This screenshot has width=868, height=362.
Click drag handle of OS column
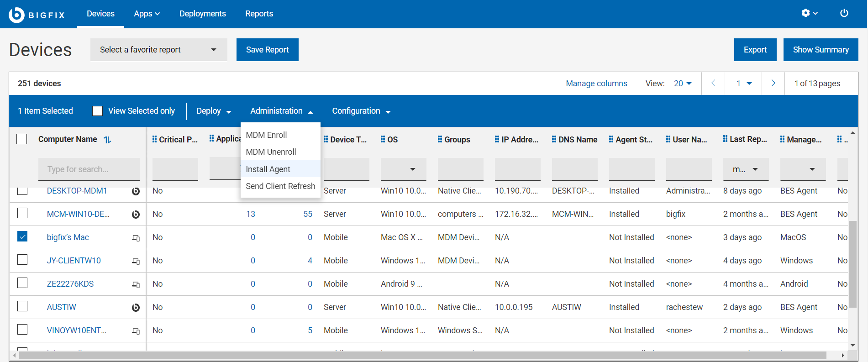(x=383, y=139)
